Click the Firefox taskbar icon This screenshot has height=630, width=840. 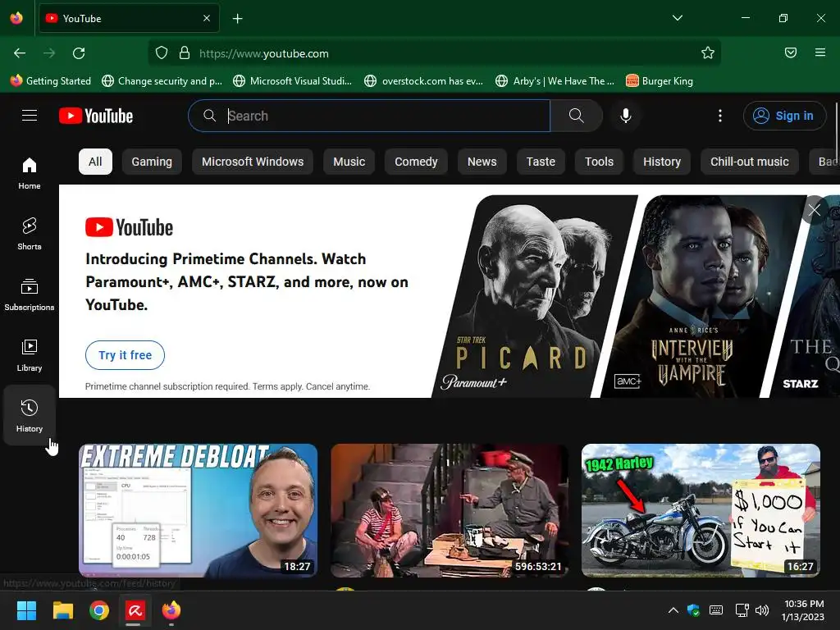(x=171, y=610)
